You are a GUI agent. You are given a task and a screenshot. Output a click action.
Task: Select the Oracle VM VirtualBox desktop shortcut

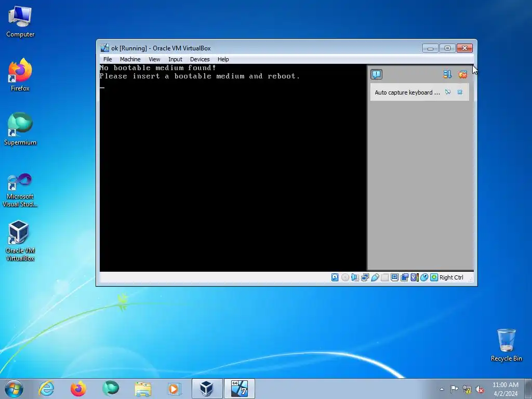click(20, 241)
